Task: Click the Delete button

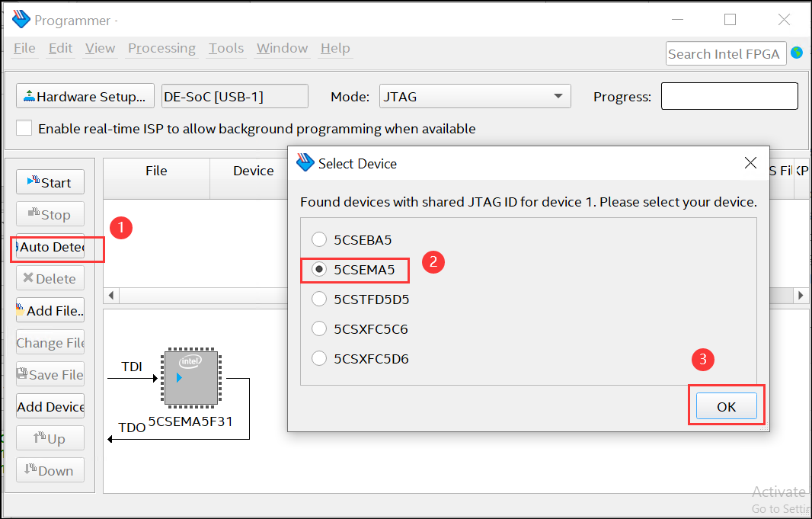Action: pos(50,278)
